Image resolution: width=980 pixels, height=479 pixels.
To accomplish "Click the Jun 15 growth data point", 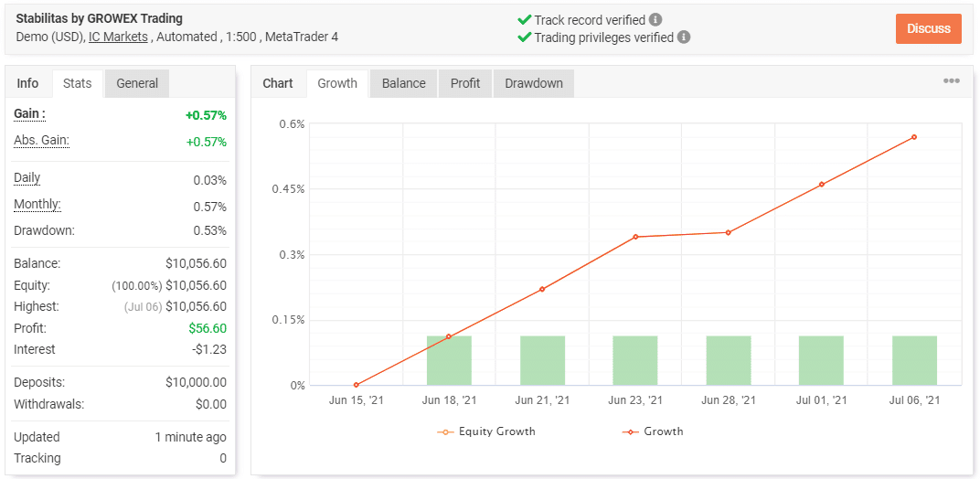I will pyautogui.click(x=356, y=385).
